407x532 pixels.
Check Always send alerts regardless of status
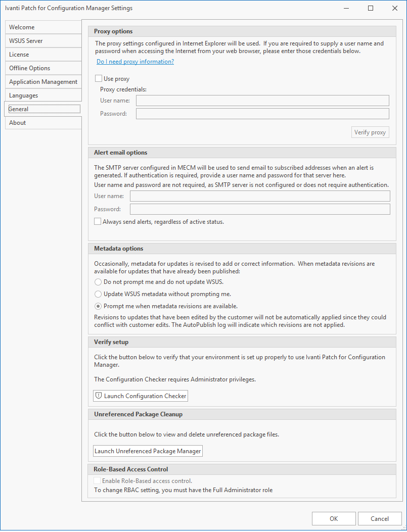pos(98,221)
